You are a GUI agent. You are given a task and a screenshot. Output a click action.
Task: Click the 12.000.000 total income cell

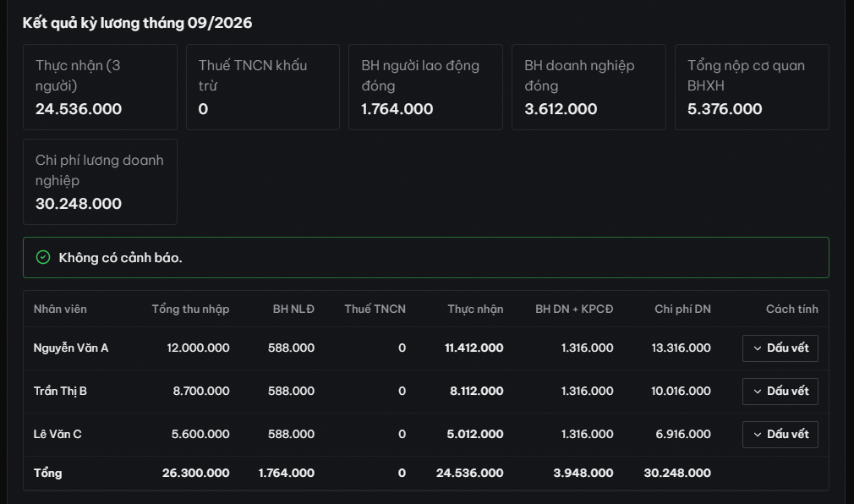click(x=198, y=348)
